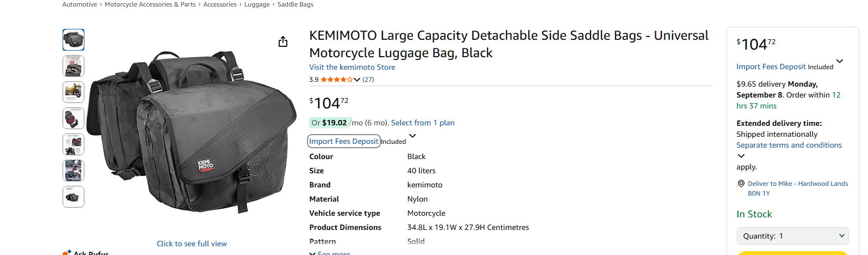The height and width of the screenshot is (255, 868).
Task: Expand the Separate terms and conditions chevron
Action: tap(741, 156)
